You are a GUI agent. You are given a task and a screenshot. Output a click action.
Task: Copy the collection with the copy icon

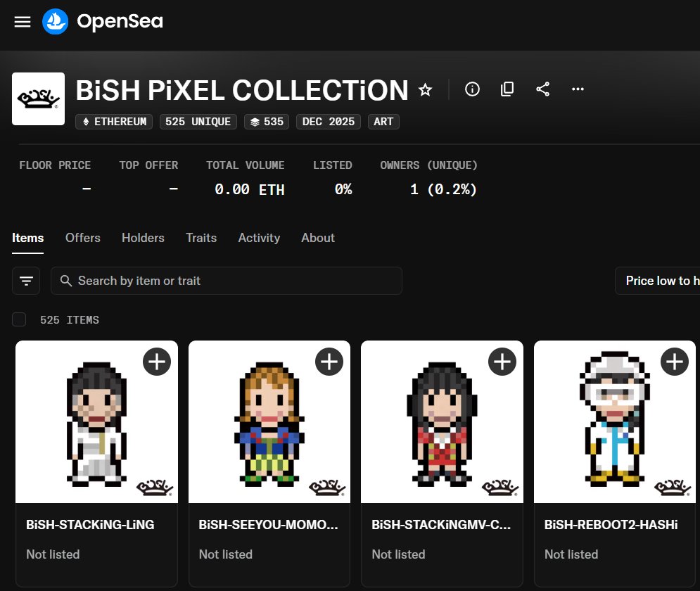pos(507,89)
